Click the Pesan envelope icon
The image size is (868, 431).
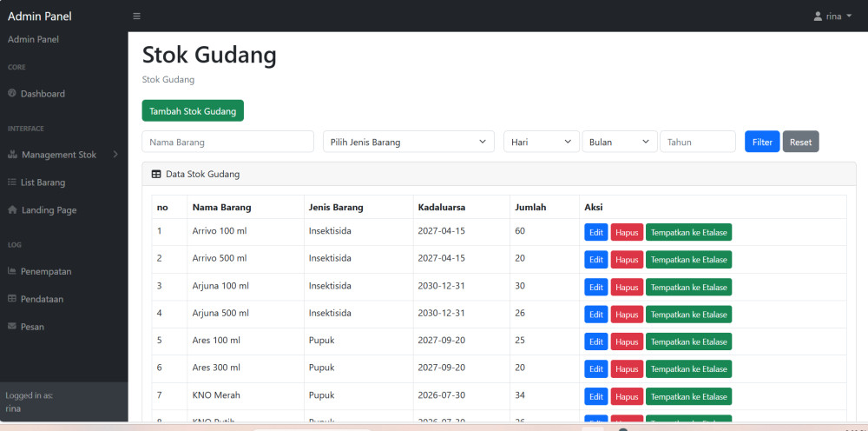click(x=12, y=327)
